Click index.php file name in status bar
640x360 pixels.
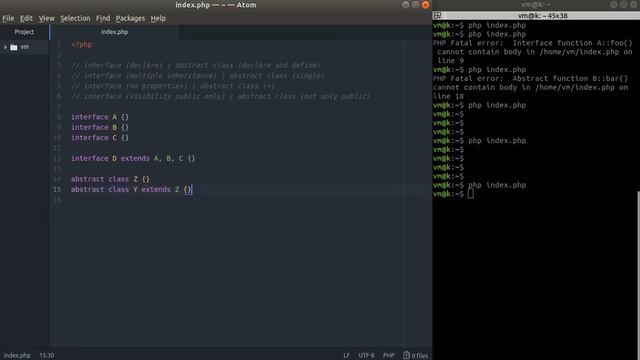click(17, 356)
